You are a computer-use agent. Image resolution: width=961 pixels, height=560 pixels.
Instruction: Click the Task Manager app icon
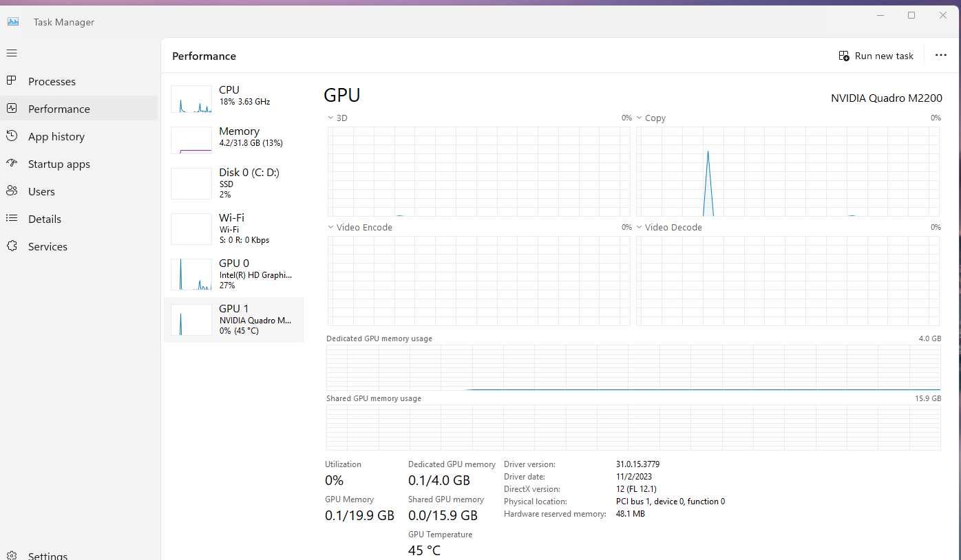[x=13, y=21]
